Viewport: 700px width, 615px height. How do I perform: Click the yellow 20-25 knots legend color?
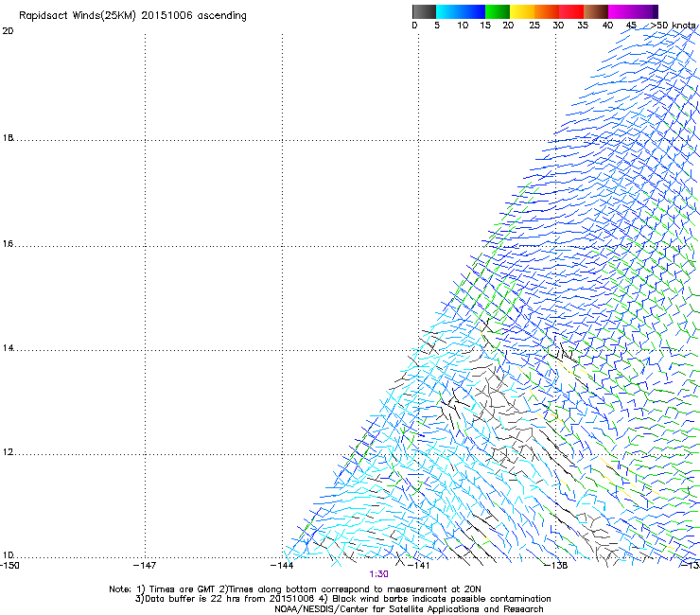pos(522,11)
